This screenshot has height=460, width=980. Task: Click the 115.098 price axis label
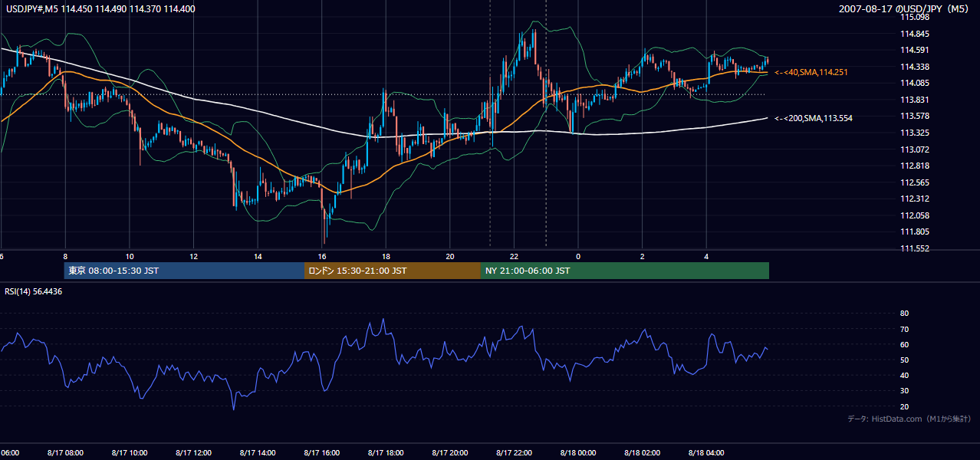point(913,17)
